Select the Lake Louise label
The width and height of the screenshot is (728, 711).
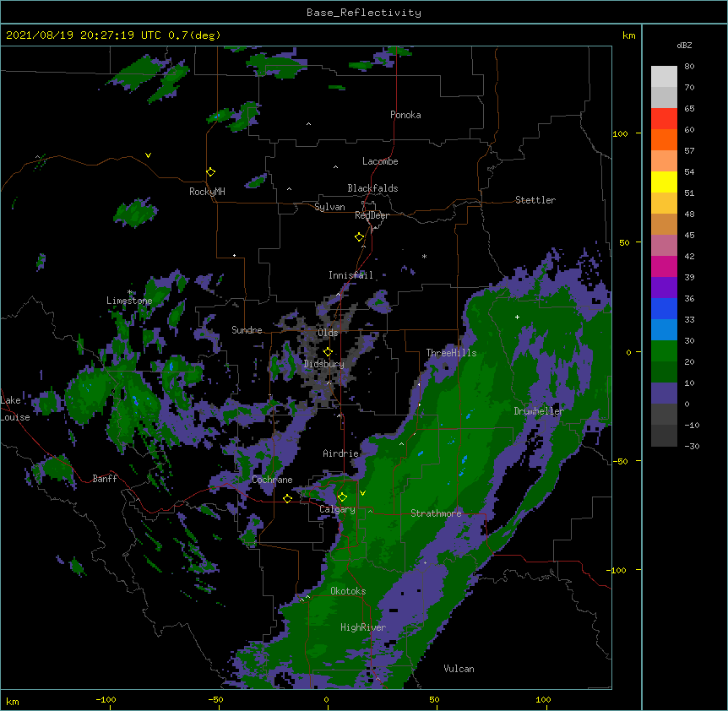[15, 409]
